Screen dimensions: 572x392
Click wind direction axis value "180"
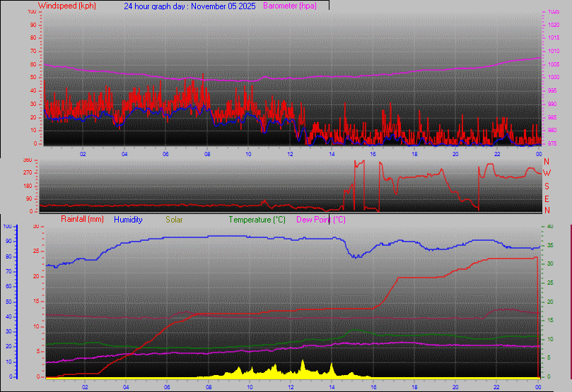pos(28,186)
